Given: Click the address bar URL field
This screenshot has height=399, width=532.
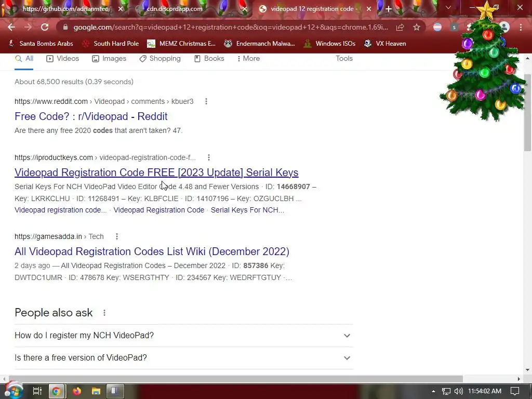Looking at the screenshot, I should coord(231,27).
